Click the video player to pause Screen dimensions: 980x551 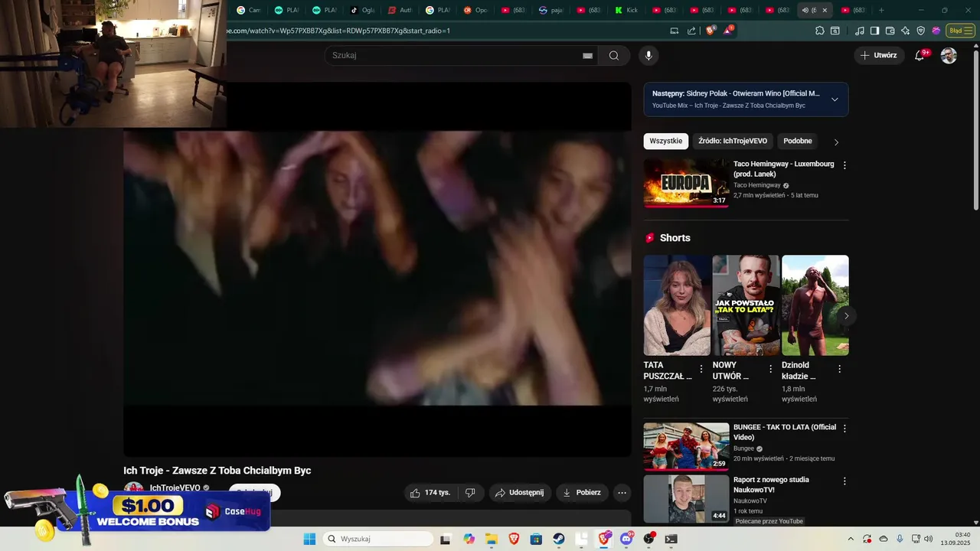pos(377,268)
